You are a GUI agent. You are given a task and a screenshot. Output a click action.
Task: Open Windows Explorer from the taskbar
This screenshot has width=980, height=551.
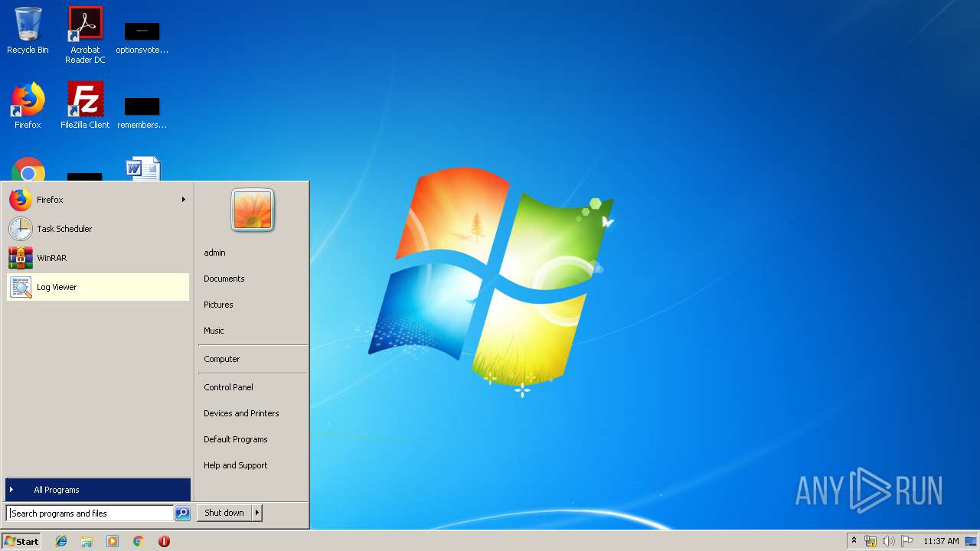point(87,541)
